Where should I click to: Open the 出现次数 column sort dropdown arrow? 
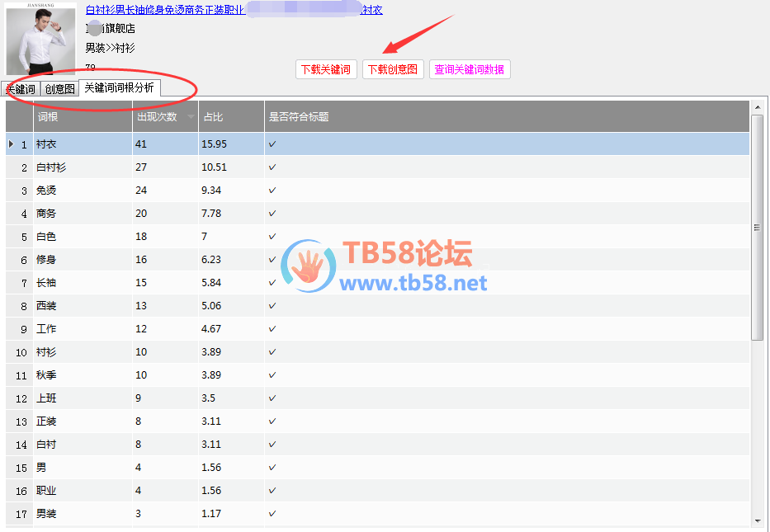pyautogui.click(x=191, y=117)
